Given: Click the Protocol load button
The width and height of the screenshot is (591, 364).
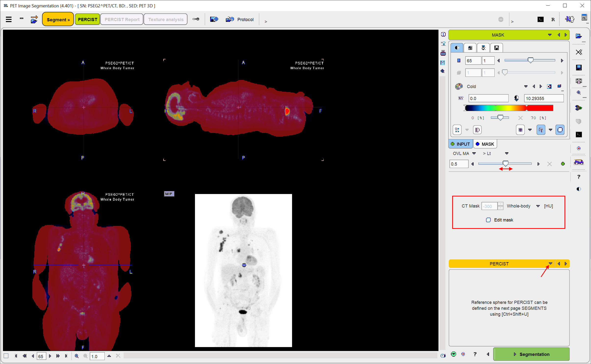Looking at the screenshot, I should 240,19.
